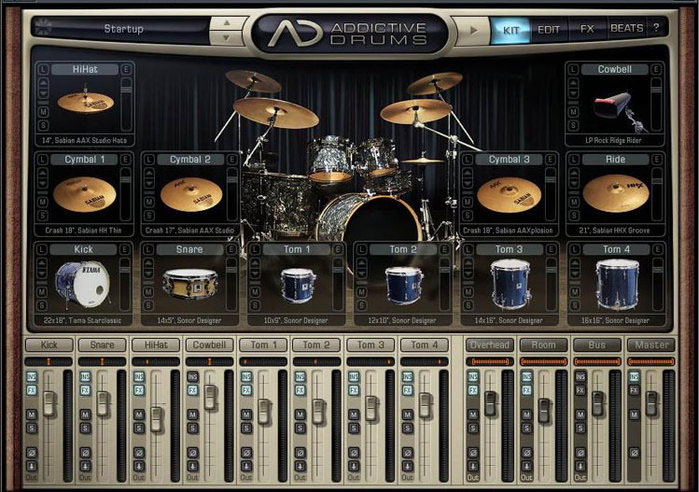
Task: Click the L load button on HiHat slot
Action: point(43,70)
